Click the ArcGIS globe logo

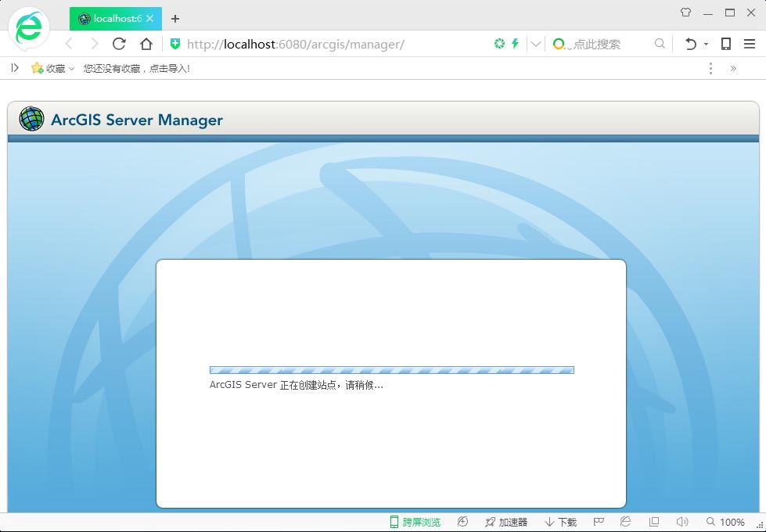click(x=31, y=119)
